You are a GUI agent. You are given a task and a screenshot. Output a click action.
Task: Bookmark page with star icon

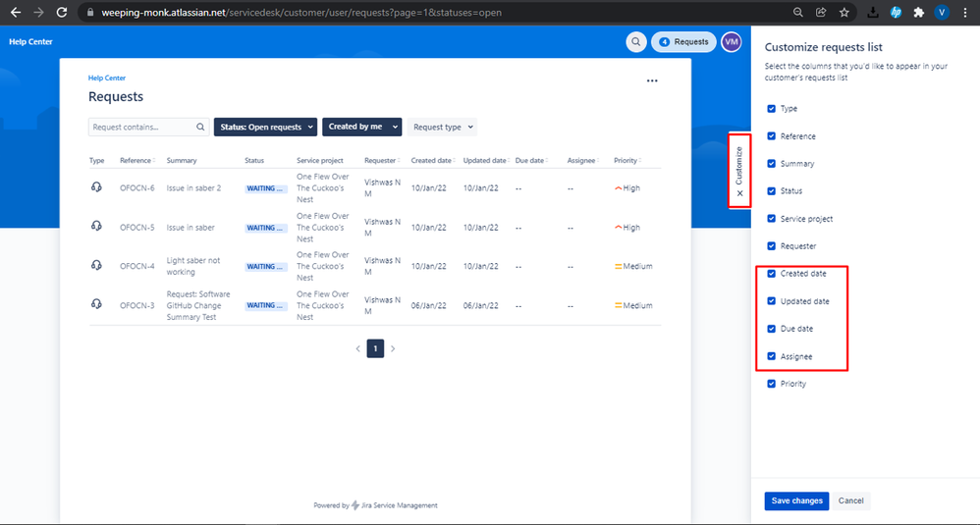[844, 13]
